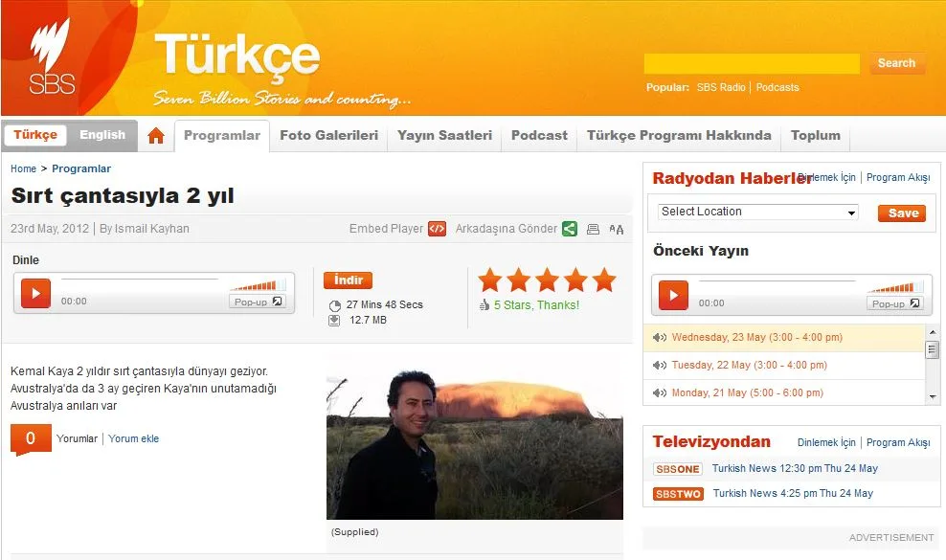Click the İndir download button

pyautogui.click(x=348, y=280)
